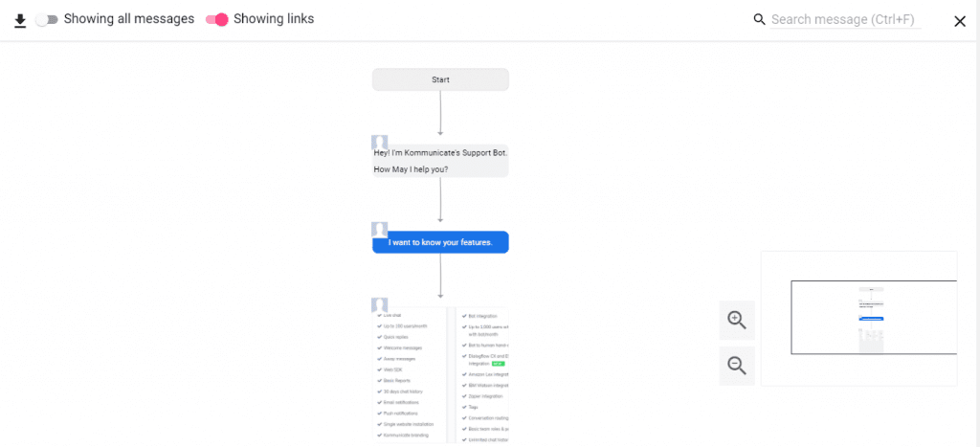
Task: Click avatar icon above greeting message
Action: pyautogui.click(x=379, y=142)
